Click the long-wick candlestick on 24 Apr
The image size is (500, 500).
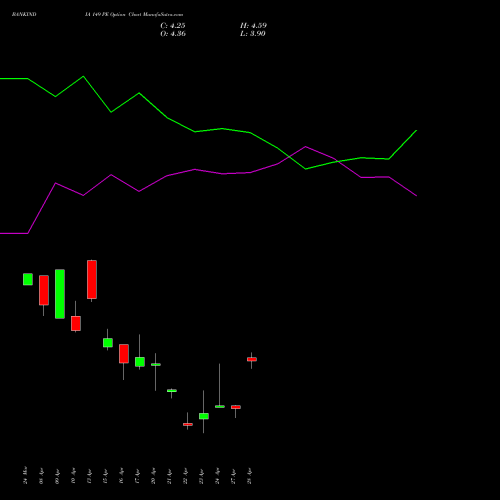220,406
